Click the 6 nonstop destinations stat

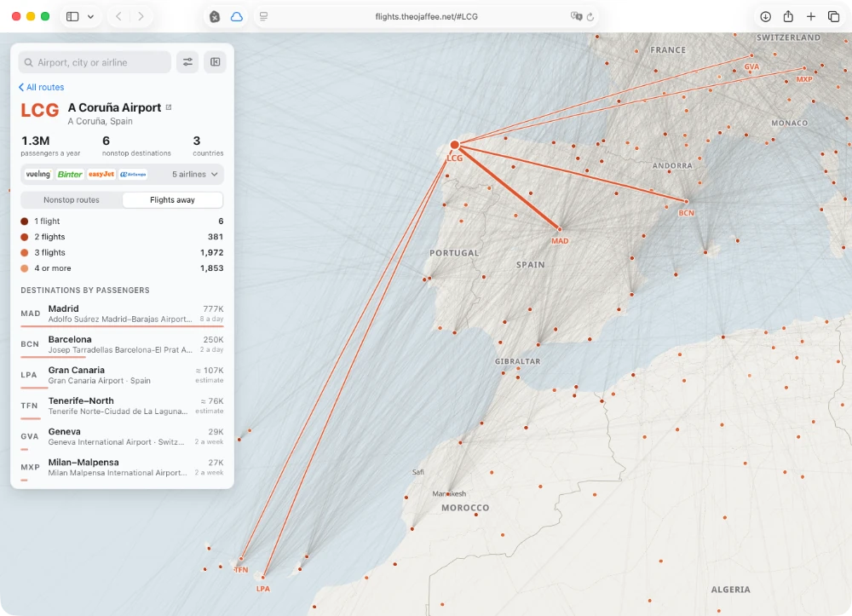coord(136,146)
